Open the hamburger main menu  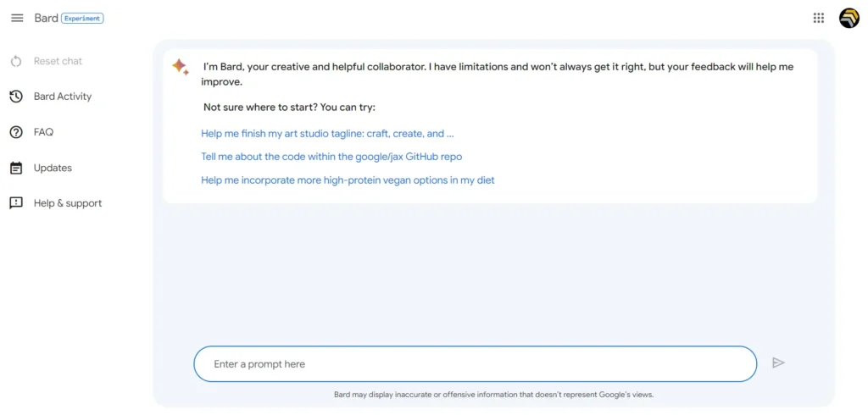click(x=17, y=18)
